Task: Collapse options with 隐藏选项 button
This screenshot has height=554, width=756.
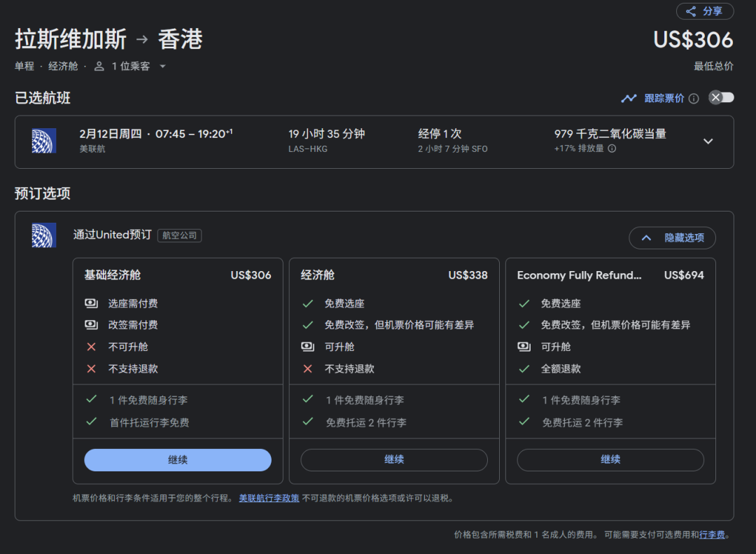Action: (x=672, y=238)
